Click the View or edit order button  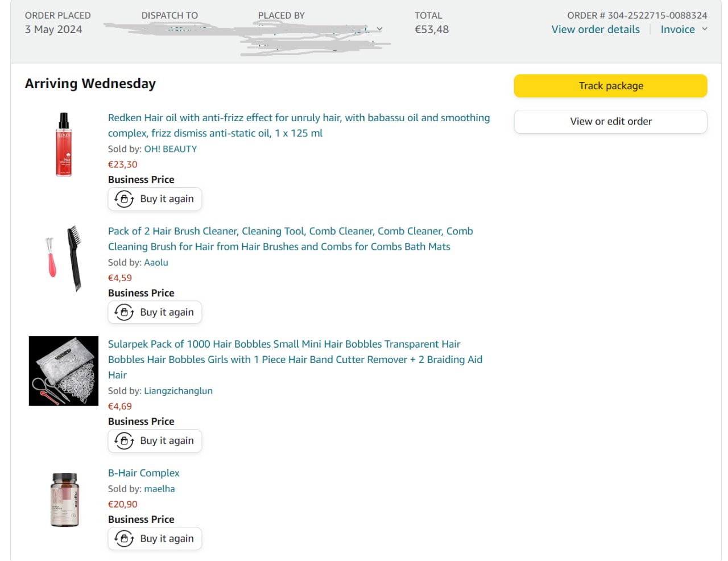pyautogui.click(x=610, y=122)
